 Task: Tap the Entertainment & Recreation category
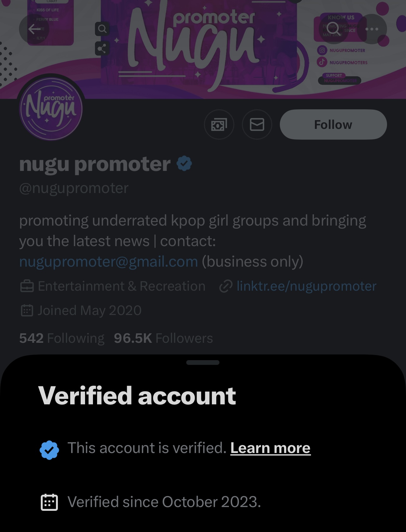coord(121,286)
